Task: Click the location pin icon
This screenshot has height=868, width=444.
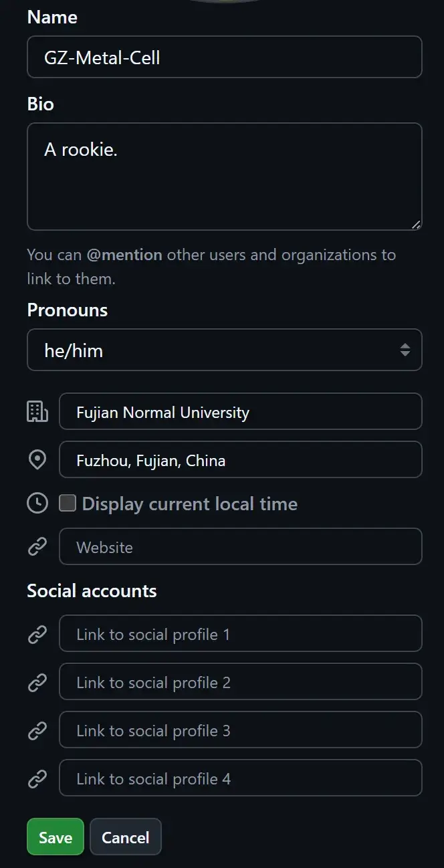Action: pyautogui.click(x=37, y=460)
